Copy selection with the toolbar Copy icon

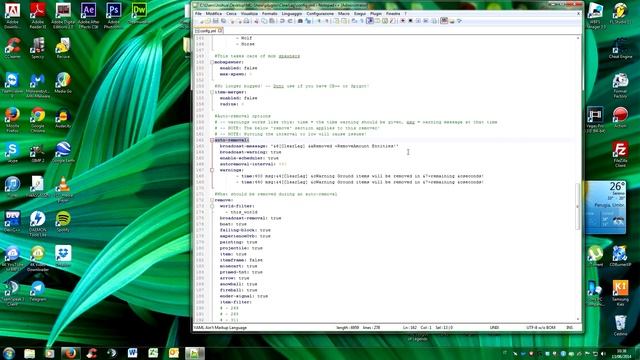tap(264, 21)
